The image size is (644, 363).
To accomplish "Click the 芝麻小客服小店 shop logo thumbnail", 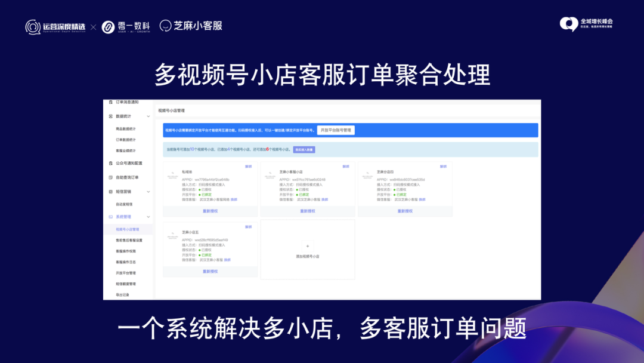I will (x=270, y=176).
